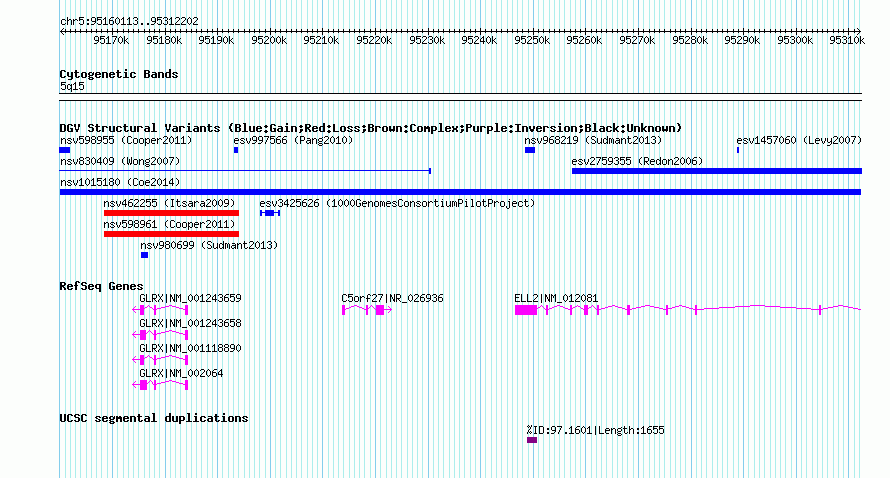Viewport: 890px width, 478px height.
Task: Click the 5q15 band label
Action: pyautogui.click(x=72, y=86)
